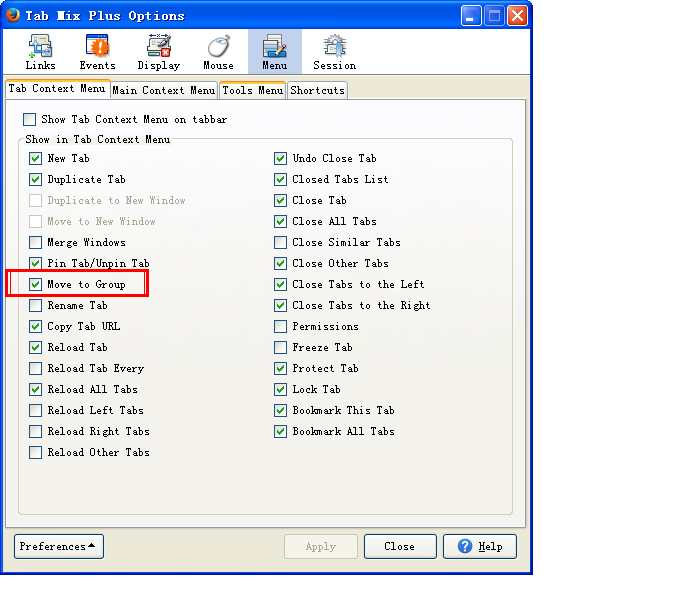Uncheck the Close Tab checkbox
The width and height of the screenshot is (700, 600).
280,200
